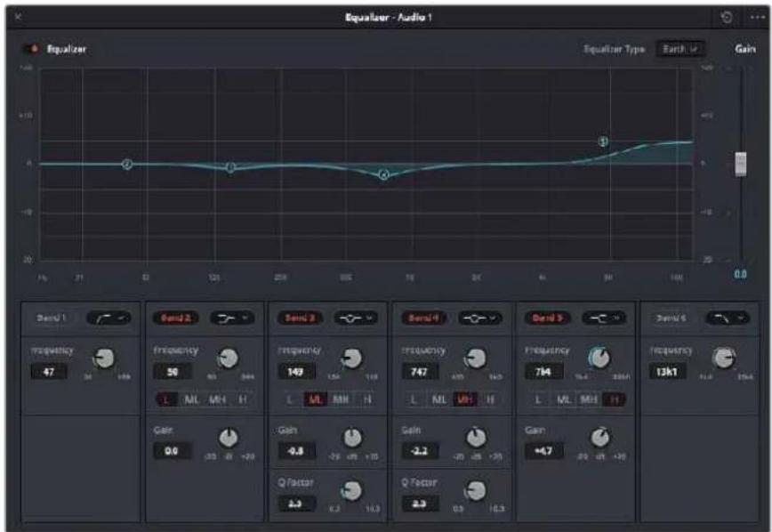
Task: Click Band 3 frequency field showing 149
Action: (296, 371)
